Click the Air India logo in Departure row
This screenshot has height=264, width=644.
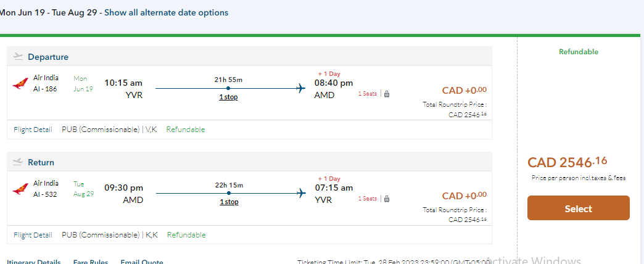(x=20, y=83)
